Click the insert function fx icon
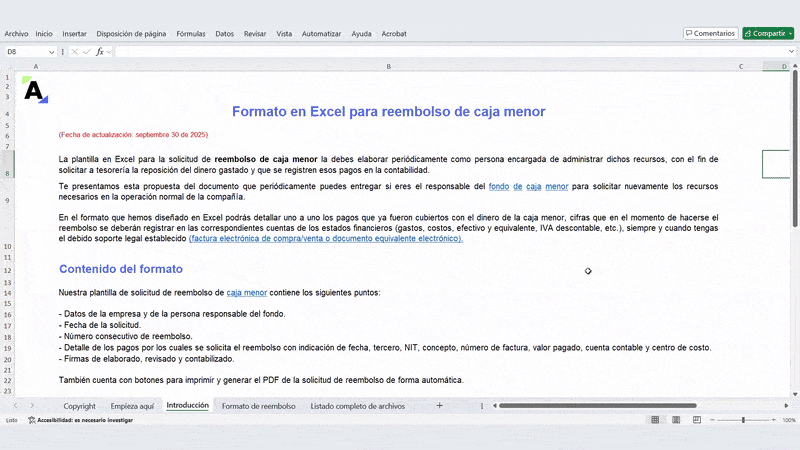 100,51
